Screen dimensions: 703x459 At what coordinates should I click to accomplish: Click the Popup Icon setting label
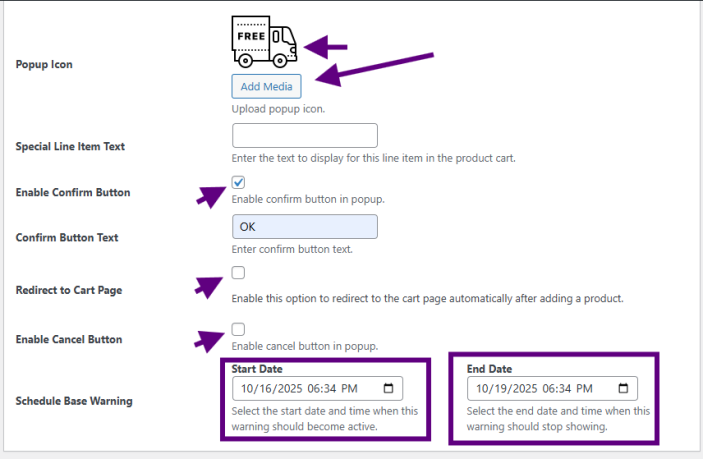pyautogui.click(x=44, y=64)
